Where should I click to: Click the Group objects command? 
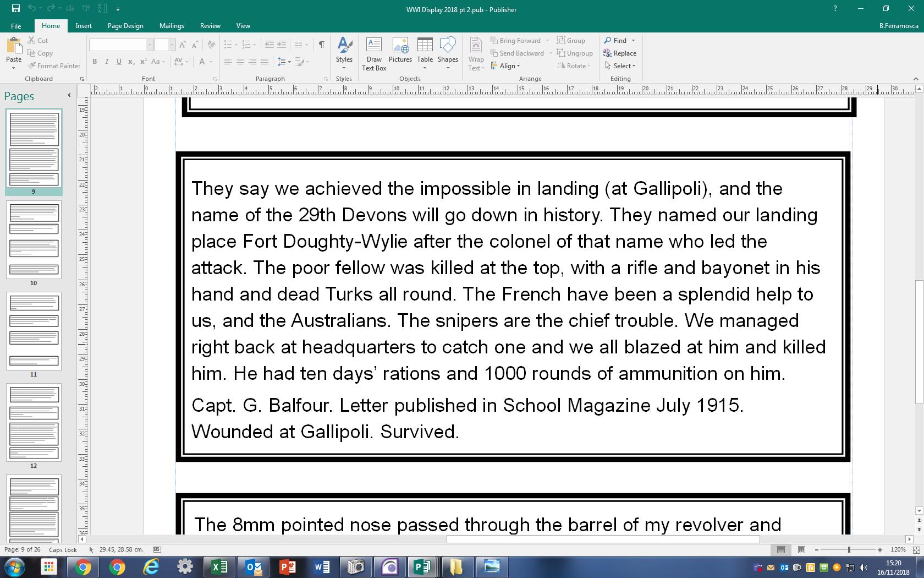[571, 40]
